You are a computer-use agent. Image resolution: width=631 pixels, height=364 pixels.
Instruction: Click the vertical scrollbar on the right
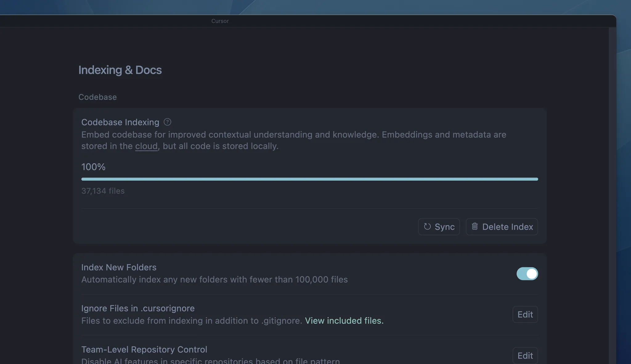pyautogui.click(x=612, y=185)
